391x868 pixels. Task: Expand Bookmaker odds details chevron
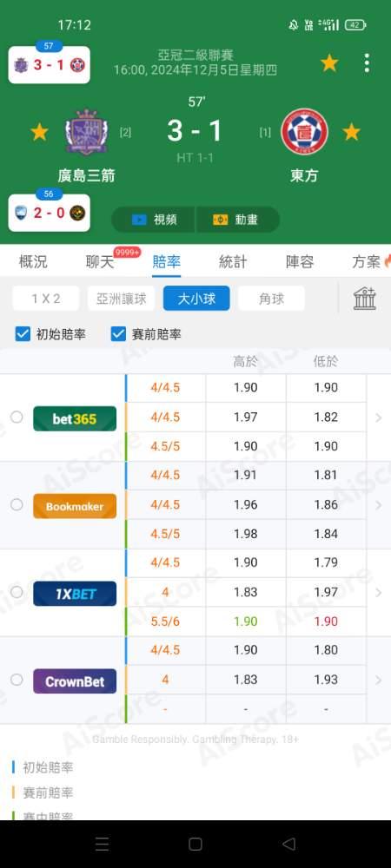point(379,505)
